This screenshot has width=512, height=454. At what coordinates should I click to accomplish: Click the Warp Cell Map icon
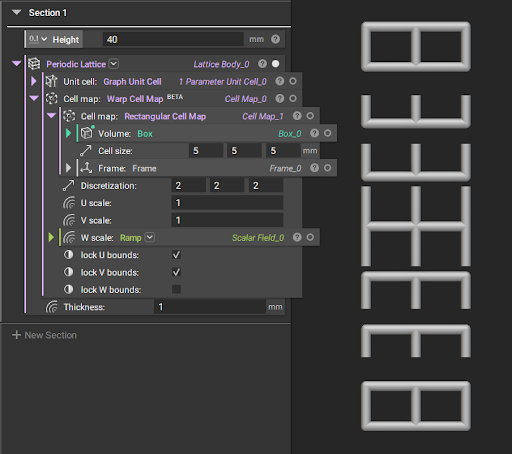pos(51,99)
